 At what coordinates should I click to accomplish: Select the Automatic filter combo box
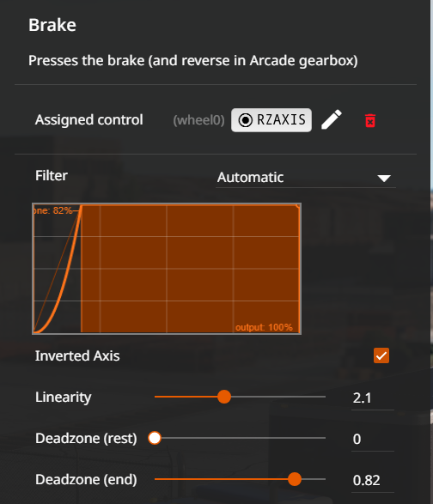click(x=306, y=178)
